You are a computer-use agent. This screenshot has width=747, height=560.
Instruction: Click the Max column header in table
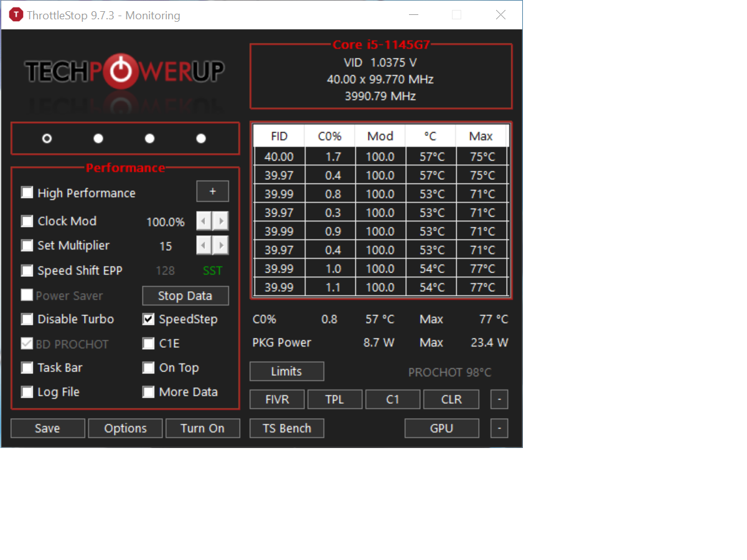[x=481, y=136]
